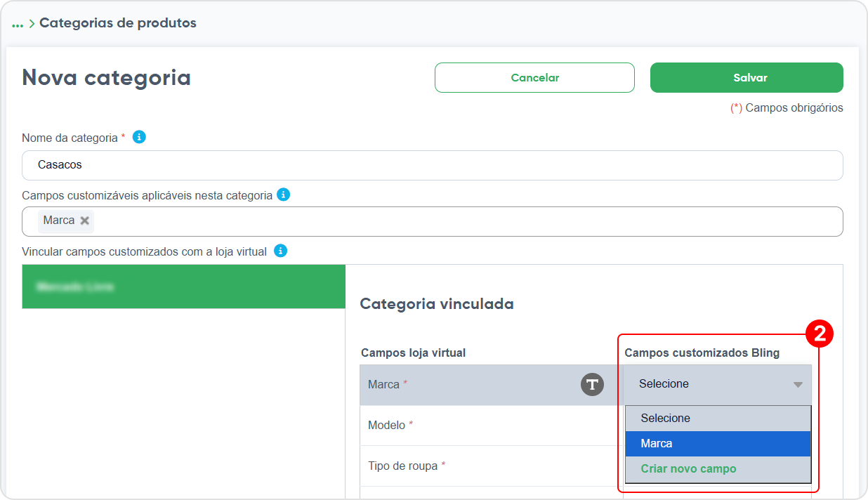Click the Nova categoria page title

[107, 77]
